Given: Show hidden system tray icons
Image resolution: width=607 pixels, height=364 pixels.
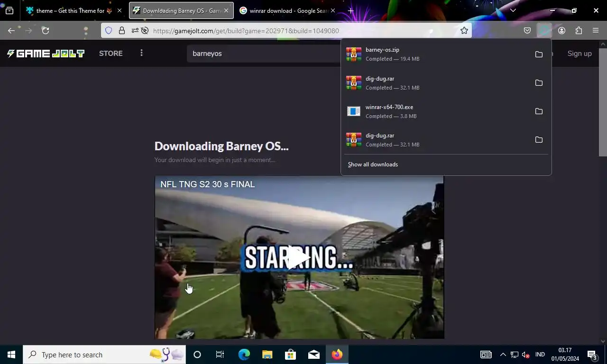Looking at the screenshot, I should click(503, 355).
